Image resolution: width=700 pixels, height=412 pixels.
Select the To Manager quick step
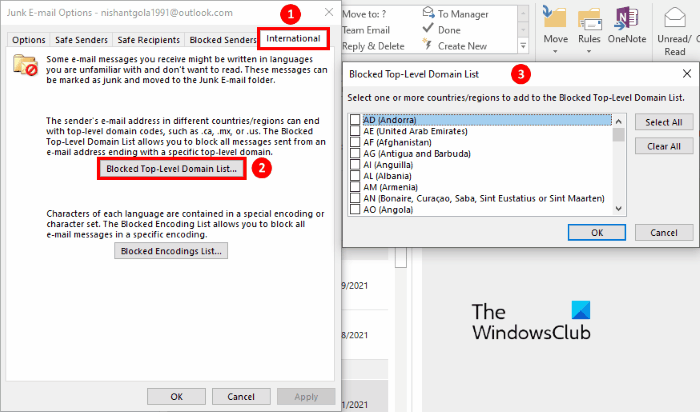(455, 14)
